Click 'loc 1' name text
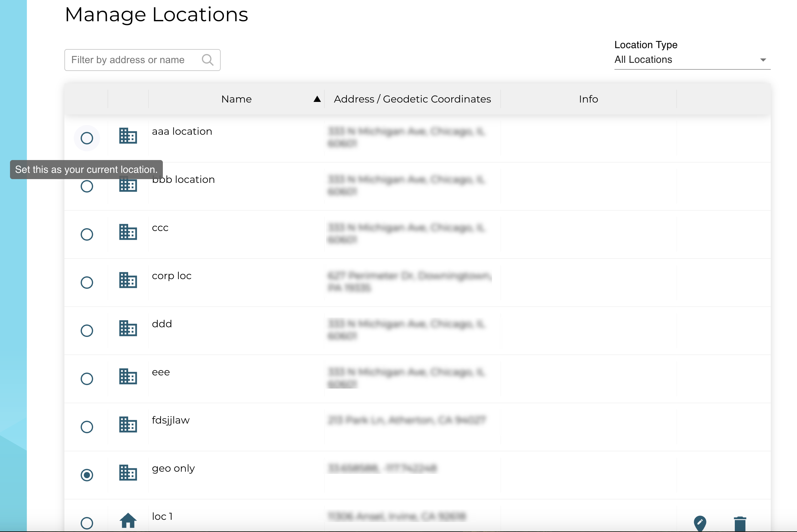The width and height of the screenshot is (797, 532). coord(162,516)
